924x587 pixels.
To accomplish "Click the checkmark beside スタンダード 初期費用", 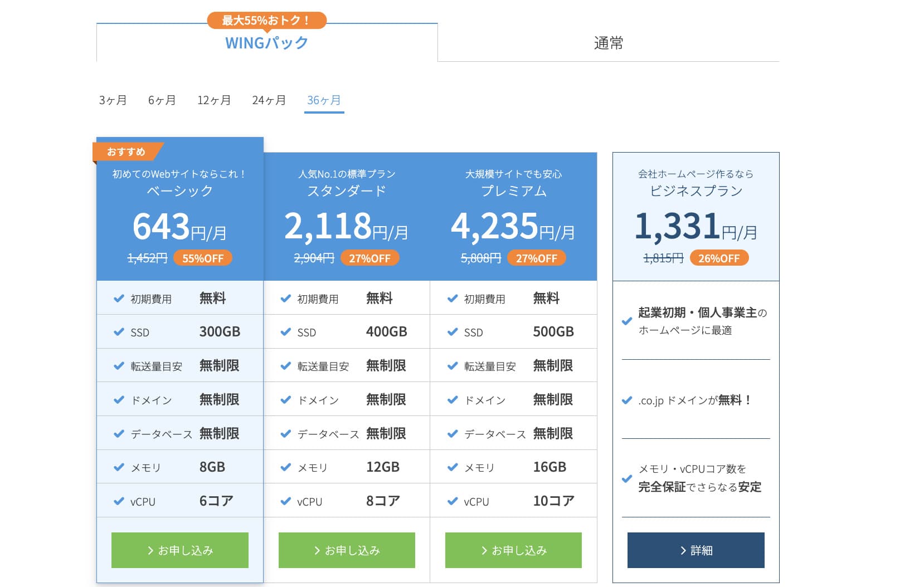I will 285,299.
